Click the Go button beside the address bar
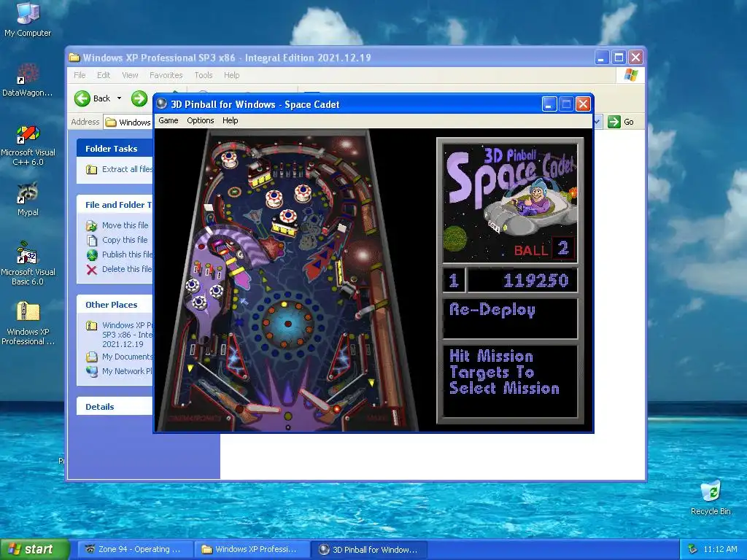Screen dimensions: 747x560 coord(622,122)
